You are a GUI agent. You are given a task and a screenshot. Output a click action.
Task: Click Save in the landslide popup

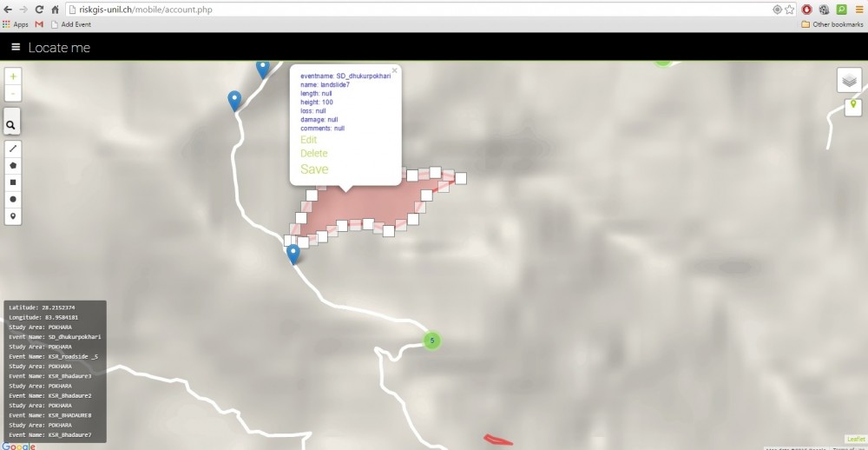click(314, 169)
